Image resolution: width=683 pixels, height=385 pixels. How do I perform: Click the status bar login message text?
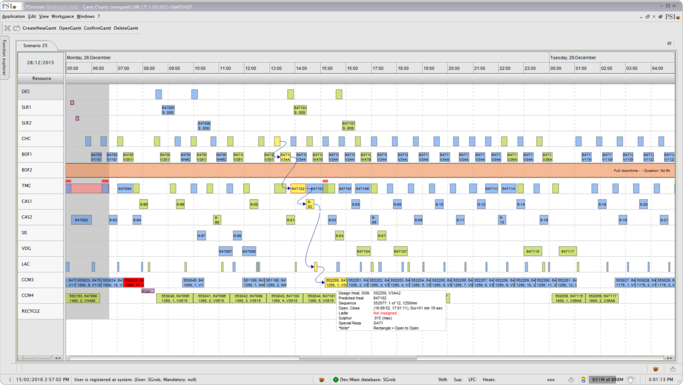(x=135, y=380)
